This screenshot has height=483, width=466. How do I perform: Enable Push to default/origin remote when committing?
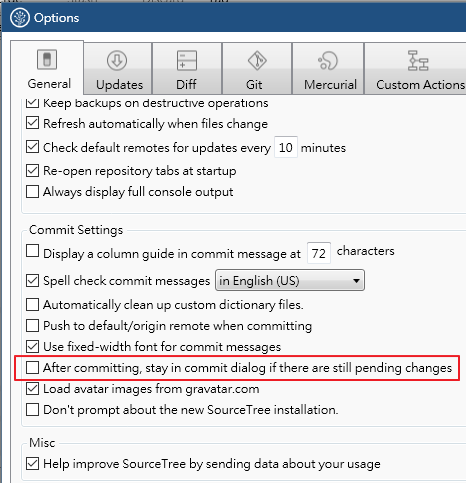pos(32,325)
